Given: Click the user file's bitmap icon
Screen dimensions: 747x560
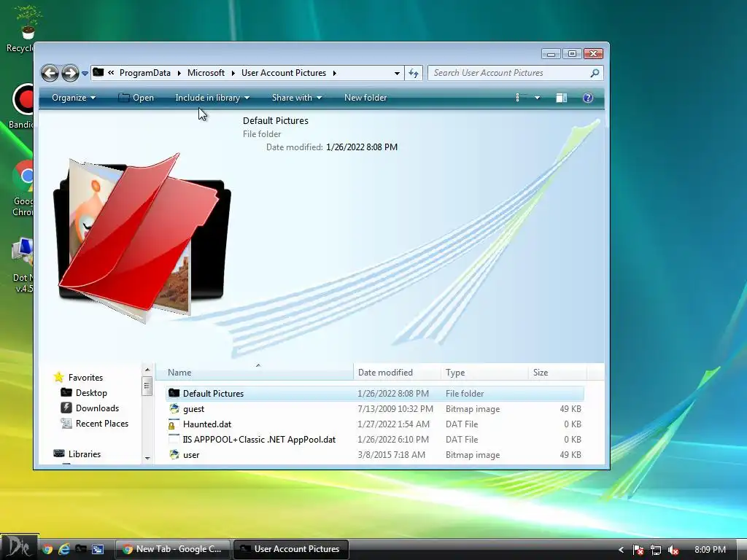Looking at the screenshot, I should (174, 454).
